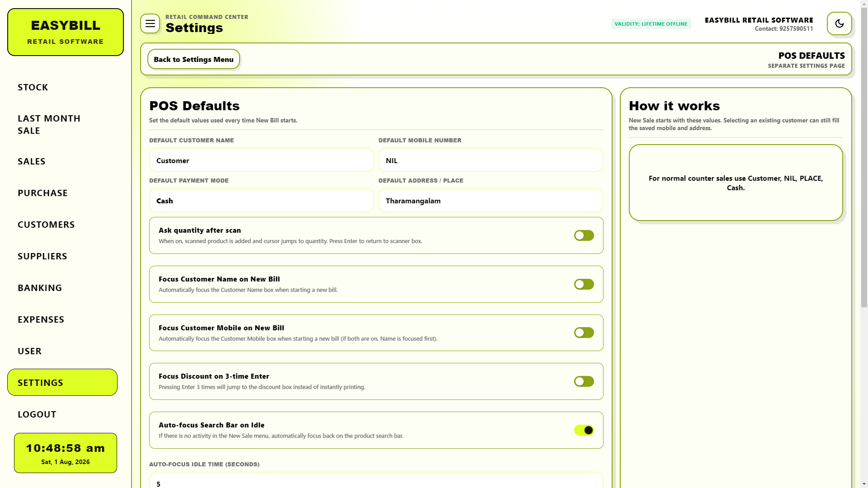Image resolution: width=868 pixels, height=488 pixels.
Task: Click the Default Mobile Number field
Action: pyautogui.click(x=491, y=160)
